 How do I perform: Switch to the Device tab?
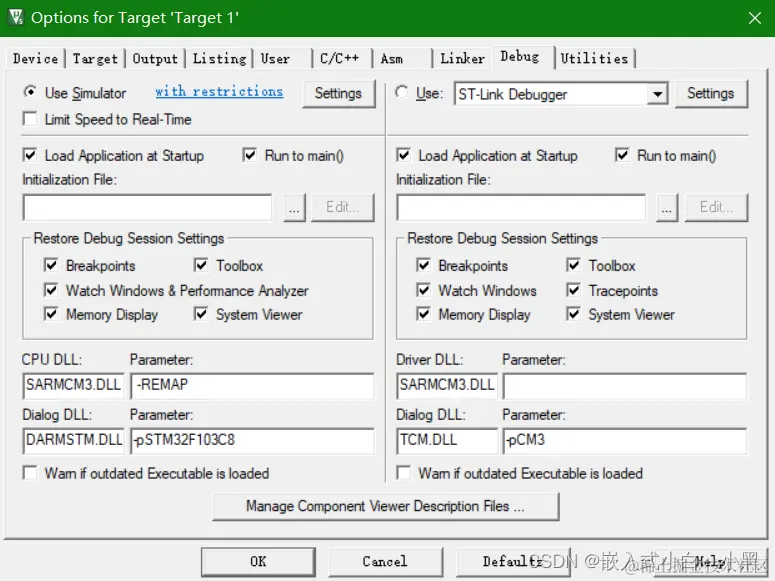coord(36,59)
